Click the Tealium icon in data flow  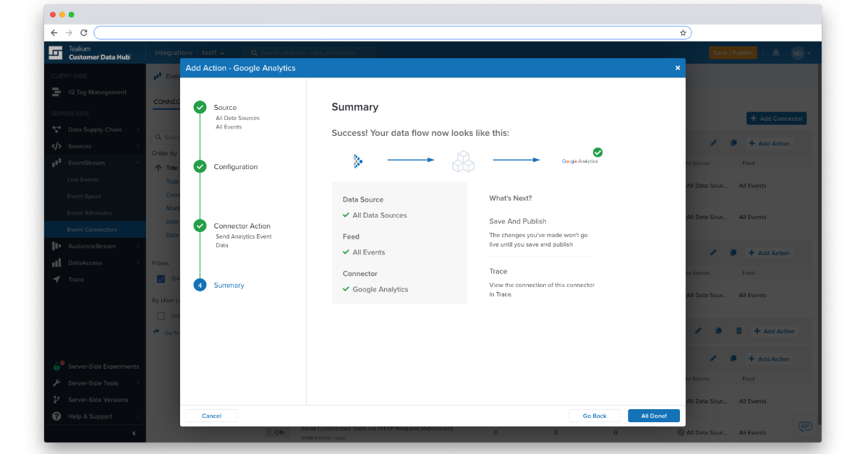pos(357,160)
